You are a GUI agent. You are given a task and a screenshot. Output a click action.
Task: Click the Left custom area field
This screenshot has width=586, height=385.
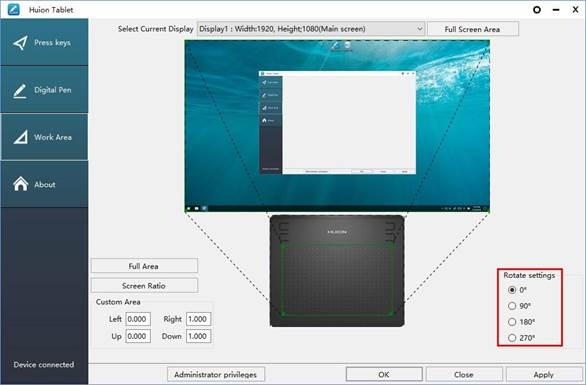138,319
